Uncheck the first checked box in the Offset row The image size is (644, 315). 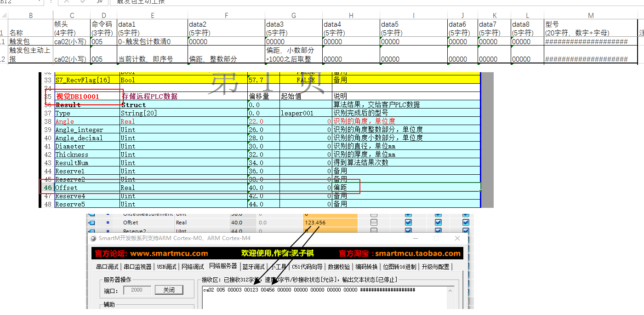[x=408, y=223]
